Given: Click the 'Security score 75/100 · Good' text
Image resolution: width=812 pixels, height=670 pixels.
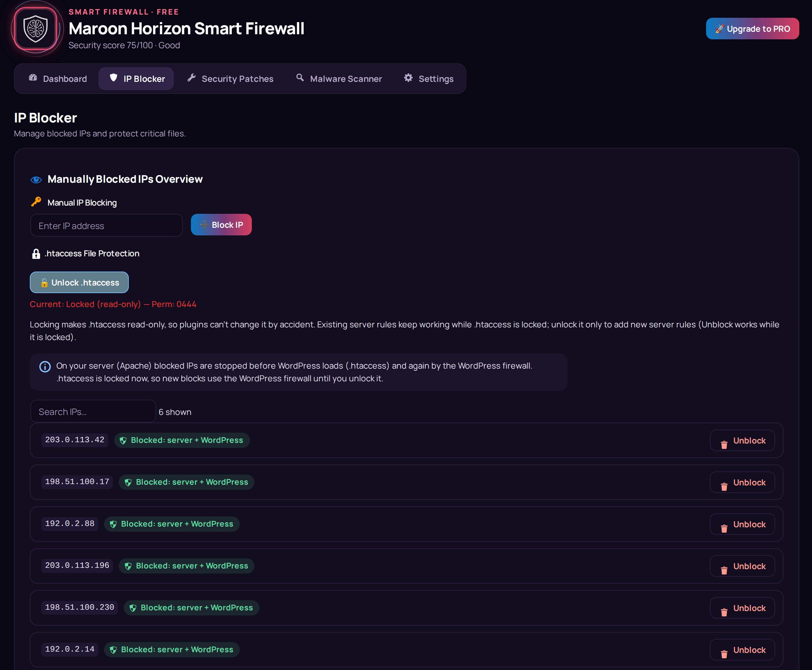Looking at the screenshot, I should tap(124, 46).
